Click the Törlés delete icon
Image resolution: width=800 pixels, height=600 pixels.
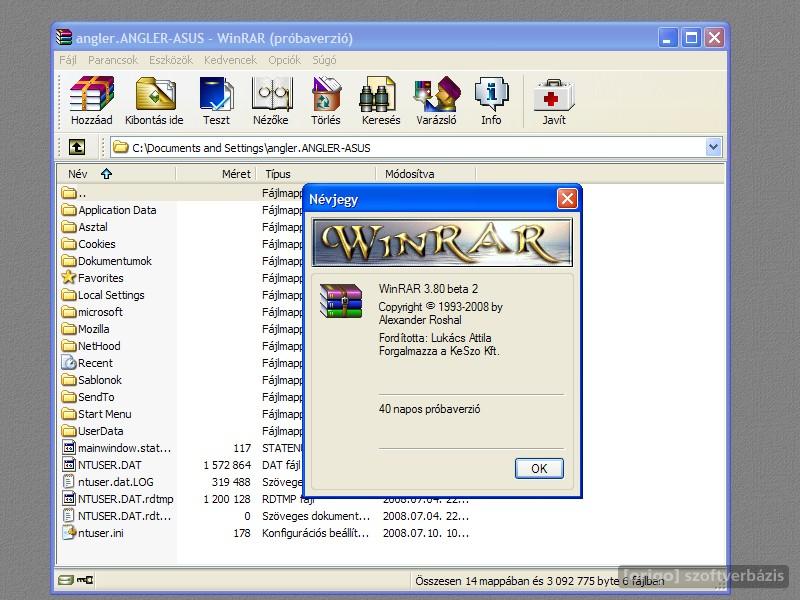[326, 101]
